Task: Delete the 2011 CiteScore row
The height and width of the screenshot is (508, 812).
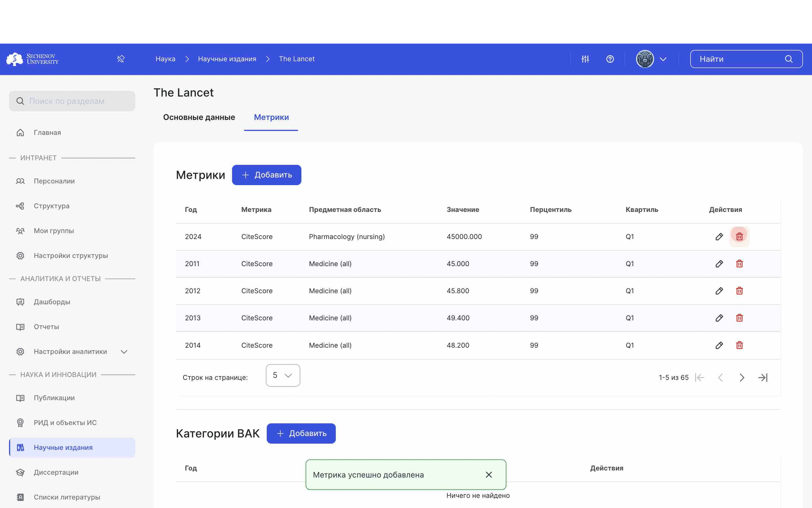Action: click(739, 264)
